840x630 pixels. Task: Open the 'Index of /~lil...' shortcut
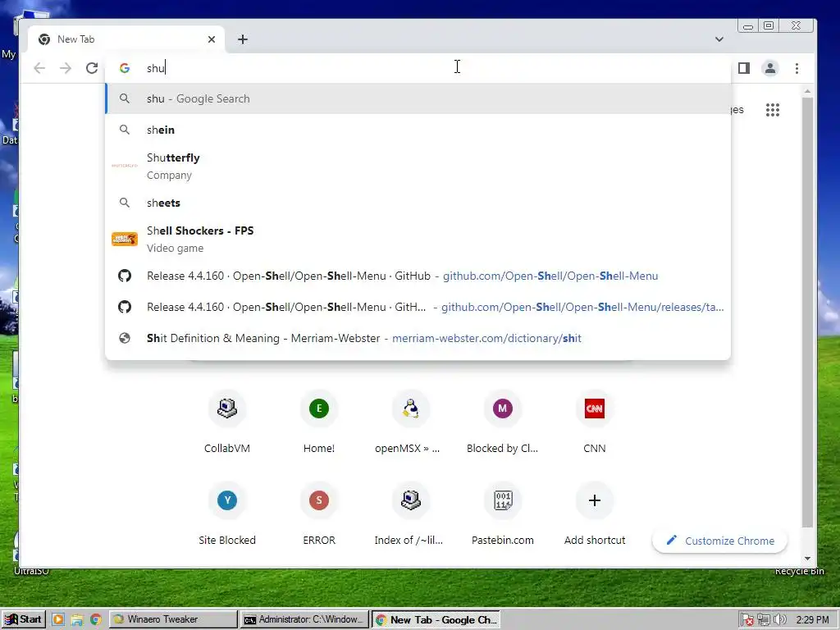point(410,515)
